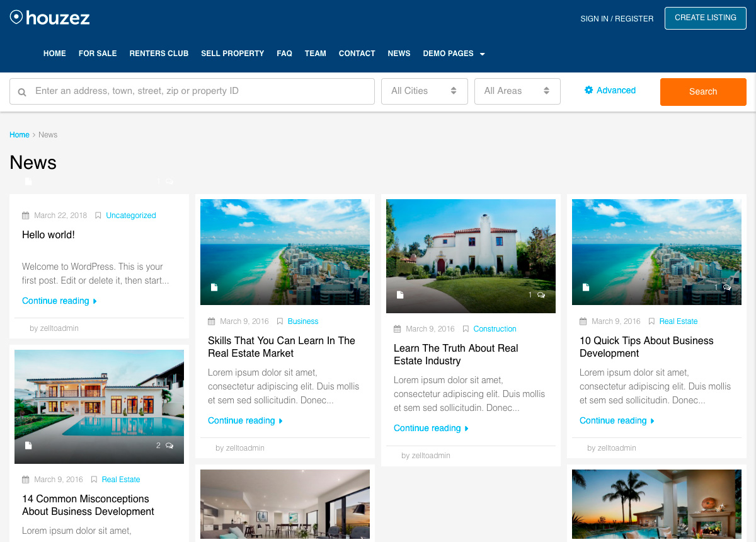The width and height of the screenshot is (756, 542).
Task: Click the calendar icon in the Skills post
Action: (x=212, y=321)
